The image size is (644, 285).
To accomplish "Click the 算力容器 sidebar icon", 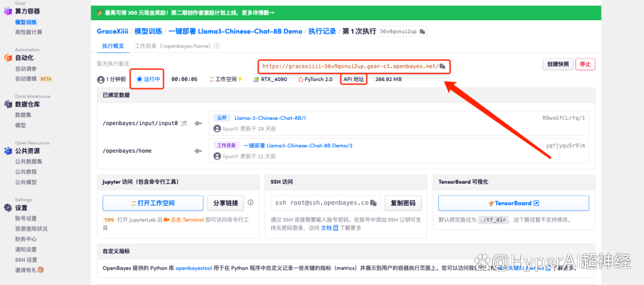I will (x=8, y=11).
